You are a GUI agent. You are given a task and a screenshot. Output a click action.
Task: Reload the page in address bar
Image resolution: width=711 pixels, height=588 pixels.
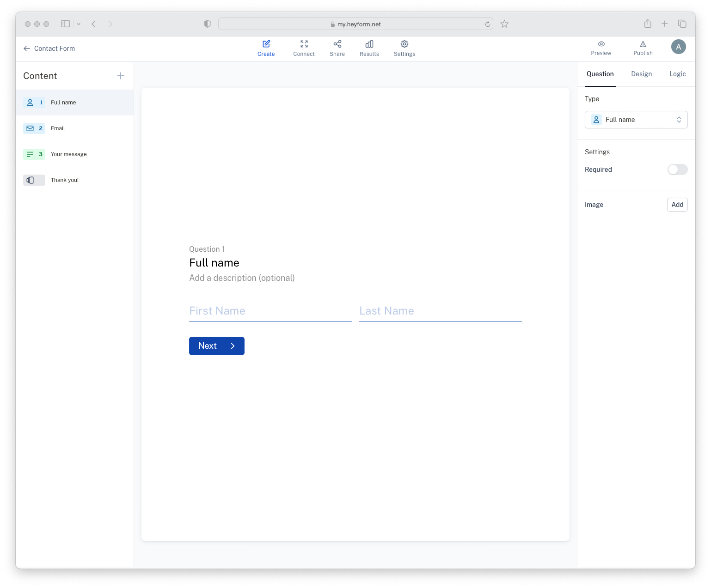(488, 24)
